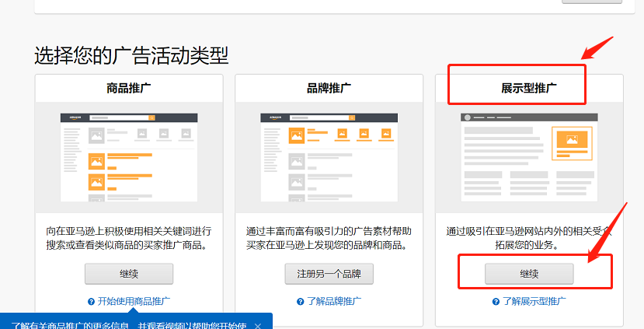Screen dimensions: 644x329
Task: Select the 展示型推广 preview illustration
Action: coord(529,158)
